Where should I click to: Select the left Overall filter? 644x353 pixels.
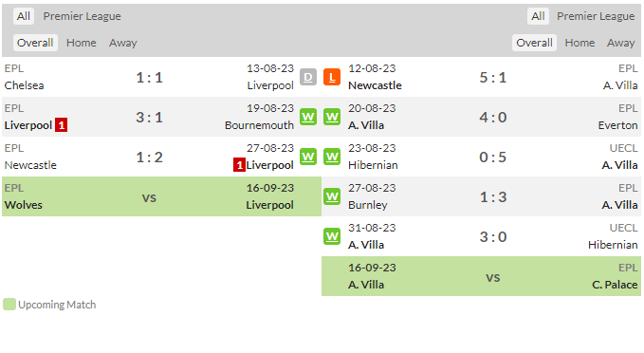(x=35, y=43)
